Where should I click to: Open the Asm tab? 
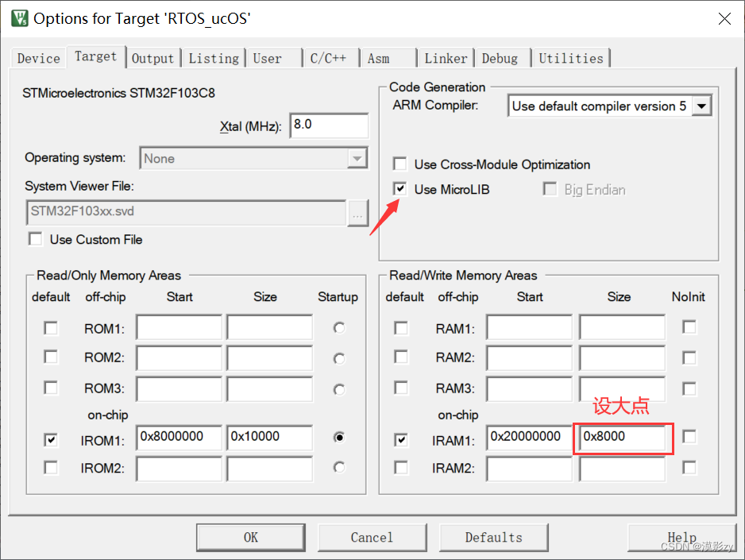point(388,59)
